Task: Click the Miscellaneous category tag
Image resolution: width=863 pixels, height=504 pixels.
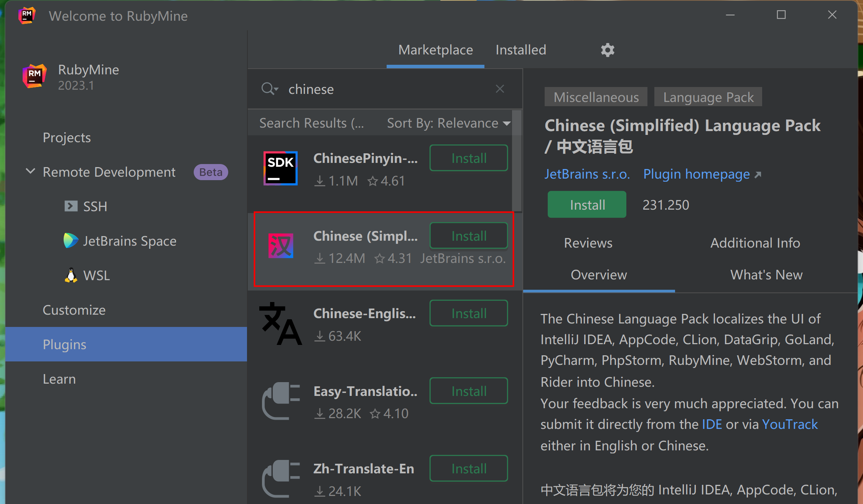Action: click(596, 97)
